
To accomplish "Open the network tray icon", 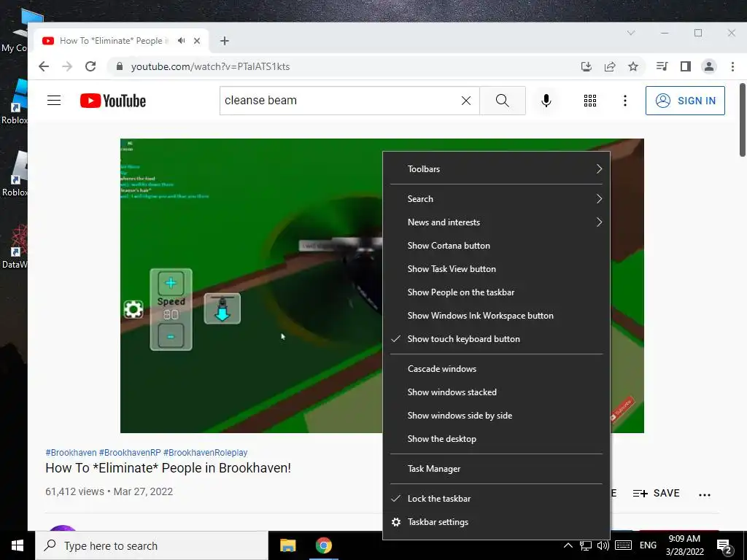I will pyautogui.click(x=586, y=545).
